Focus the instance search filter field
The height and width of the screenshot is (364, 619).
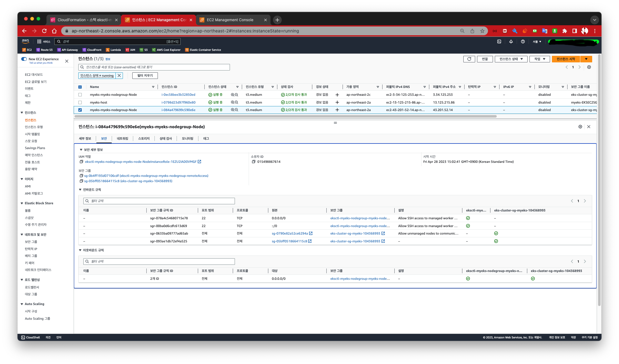(x=156, y=67)
